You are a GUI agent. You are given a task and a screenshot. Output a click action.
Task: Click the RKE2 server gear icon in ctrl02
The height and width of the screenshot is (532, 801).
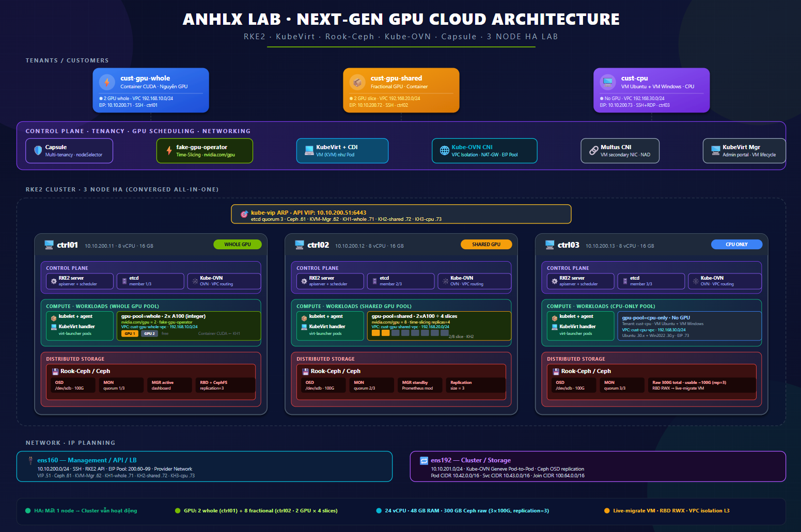tap(304, 281)
